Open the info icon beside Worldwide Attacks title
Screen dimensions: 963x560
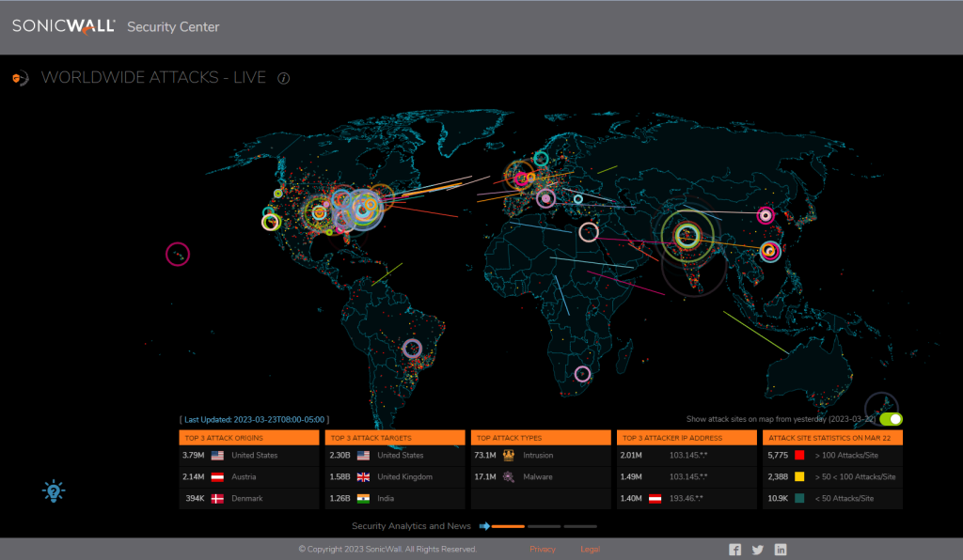pos(283,79)
